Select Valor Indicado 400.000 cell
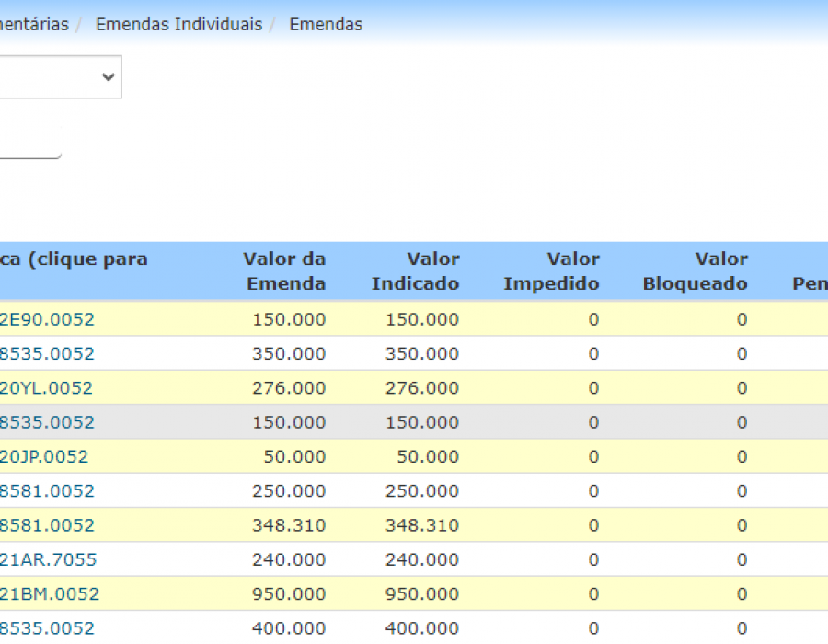This screenshot has width=828, height=644. 422,628
